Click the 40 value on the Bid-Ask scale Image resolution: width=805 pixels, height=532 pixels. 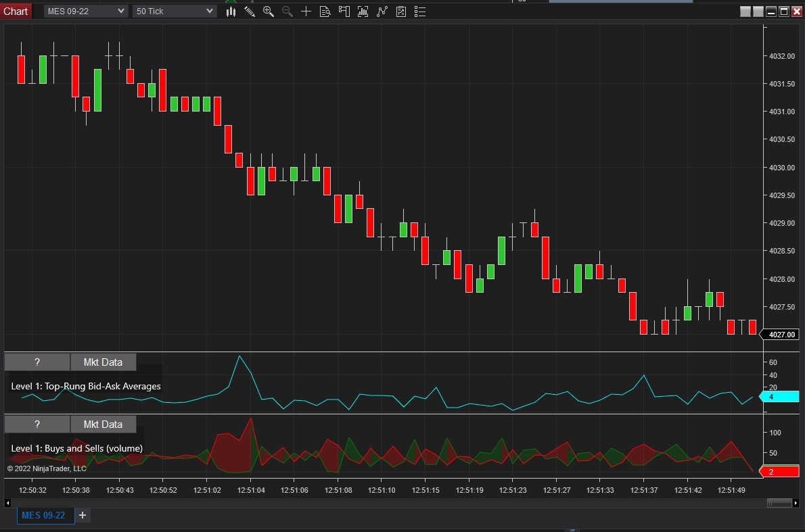[773, 375]
